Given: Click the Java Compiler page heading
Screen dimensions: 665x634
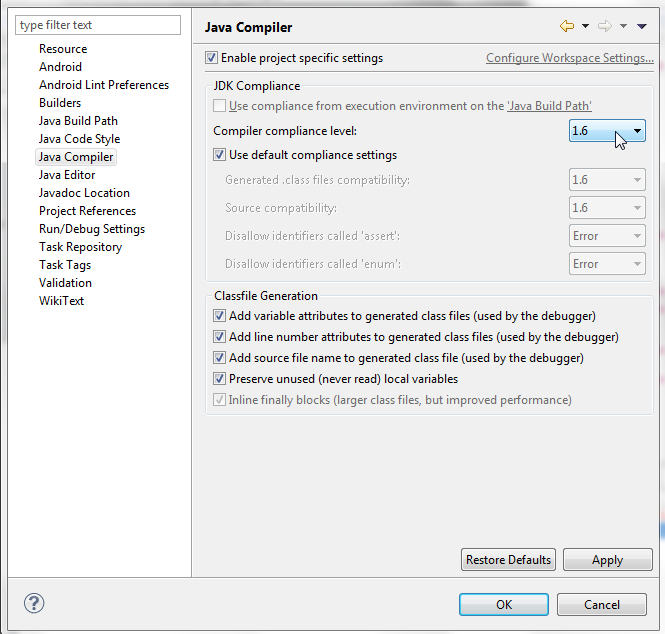Looking at the screenshot, I should coord(248,28).
